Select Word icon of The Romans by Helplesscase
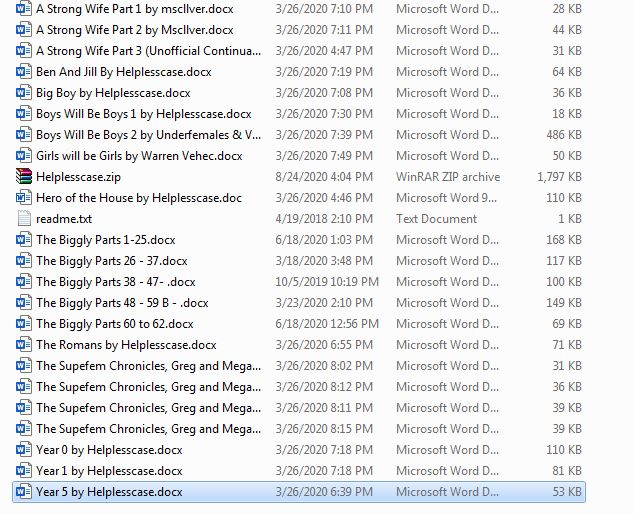Image resolution: width=635 pixels, height=514 pixels. (23, 345)
